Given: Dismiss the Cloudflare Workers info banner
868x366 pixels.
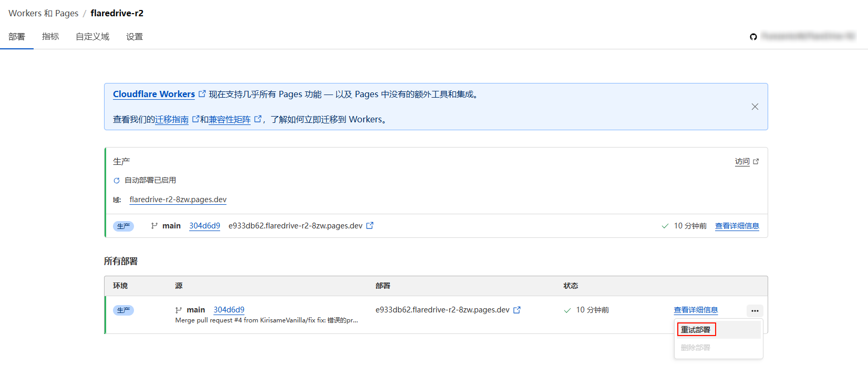Looking at the screenshot, I should click(755, 107).
